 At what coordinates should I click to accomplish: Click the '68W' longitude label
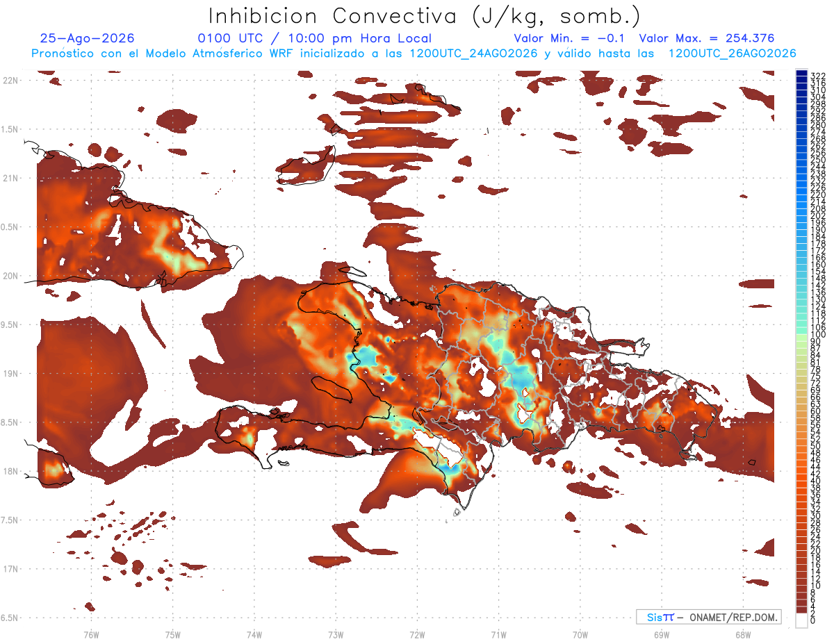[x=743, y=634]
